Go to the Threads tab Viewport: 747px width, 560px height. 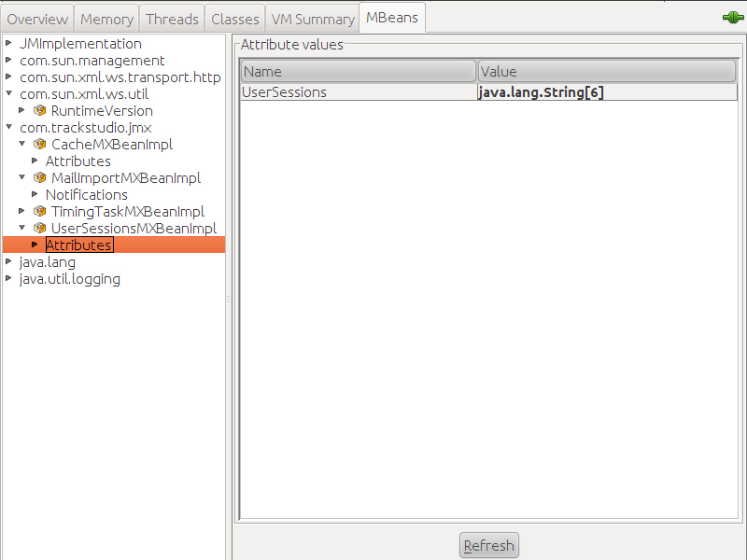click(172, 19)
